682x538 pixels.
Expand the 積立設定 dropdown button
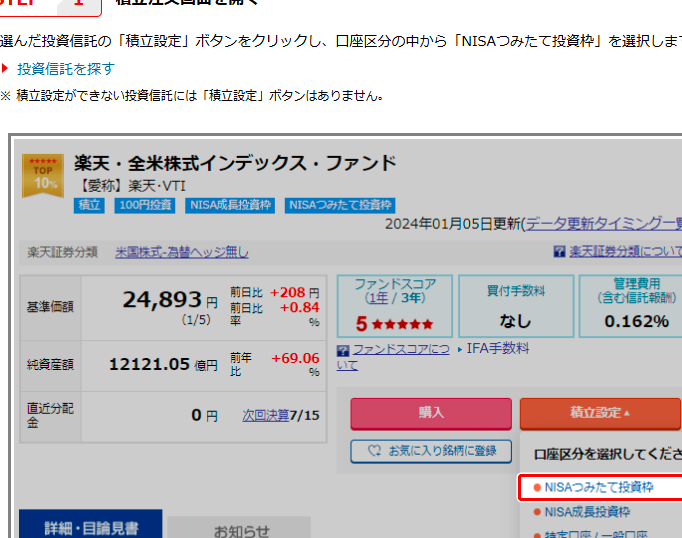pos(600,414)
